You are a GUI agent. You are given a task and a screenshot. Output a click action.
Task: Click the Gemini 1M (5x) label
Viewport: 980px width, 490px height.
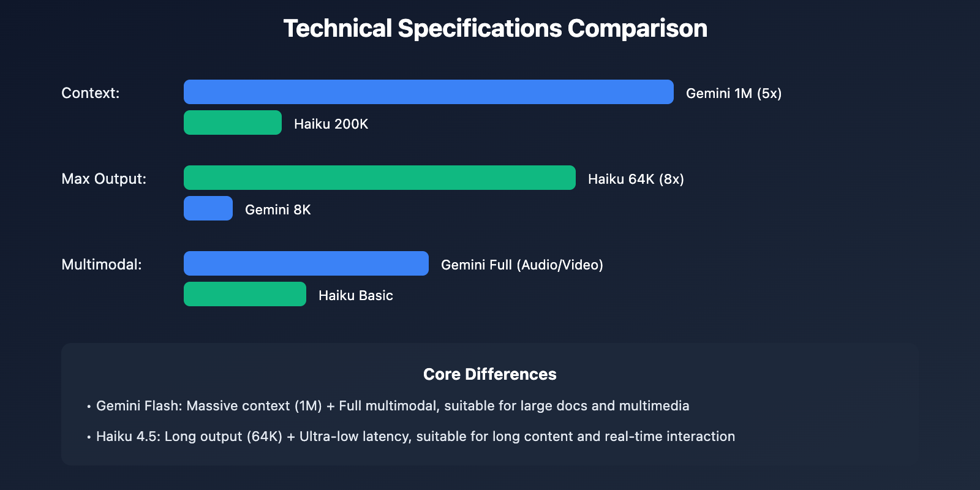tap(733, 93)
